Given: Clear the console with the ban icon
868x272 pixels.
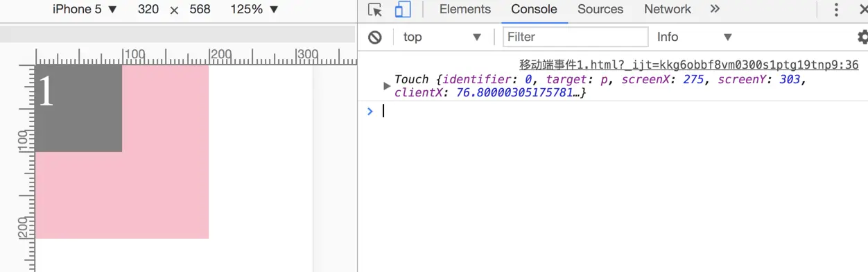Looking at the screenshot, I should tap(375, 37).
